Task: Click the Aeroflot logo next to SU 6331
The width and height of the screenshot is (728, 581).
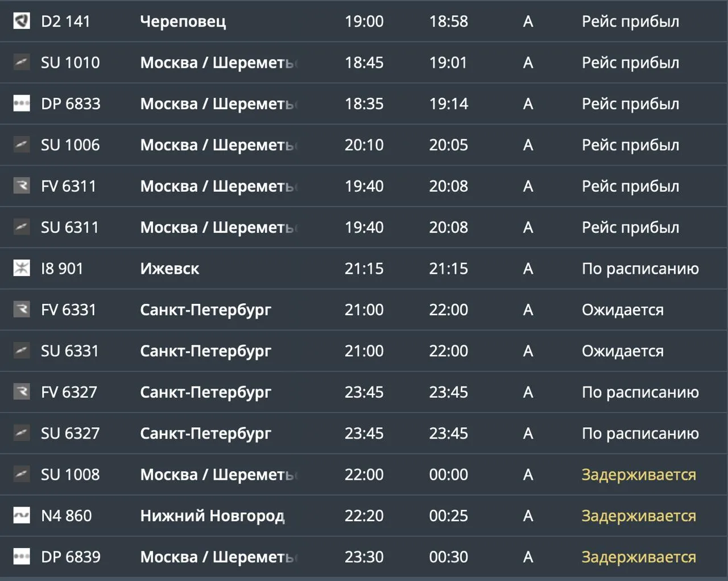Action: click(22, 351)
